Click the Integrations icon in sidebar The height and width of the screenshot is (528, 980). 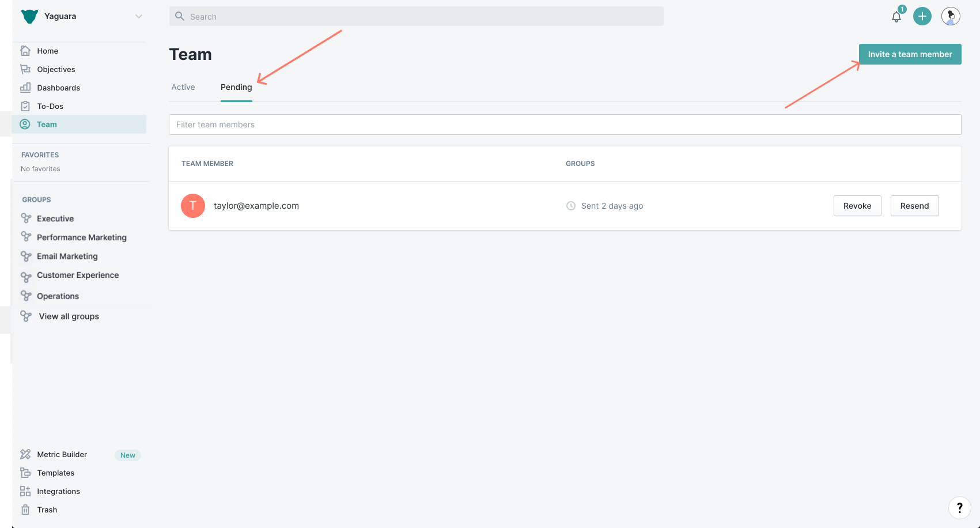25,491
